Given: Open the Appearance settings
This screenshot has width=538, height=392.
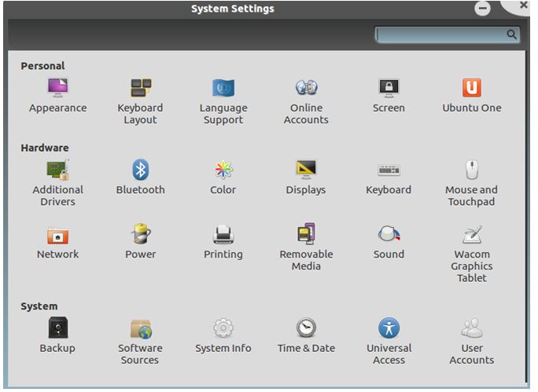Looking at the screenshot, I should [x=57, y=88].
